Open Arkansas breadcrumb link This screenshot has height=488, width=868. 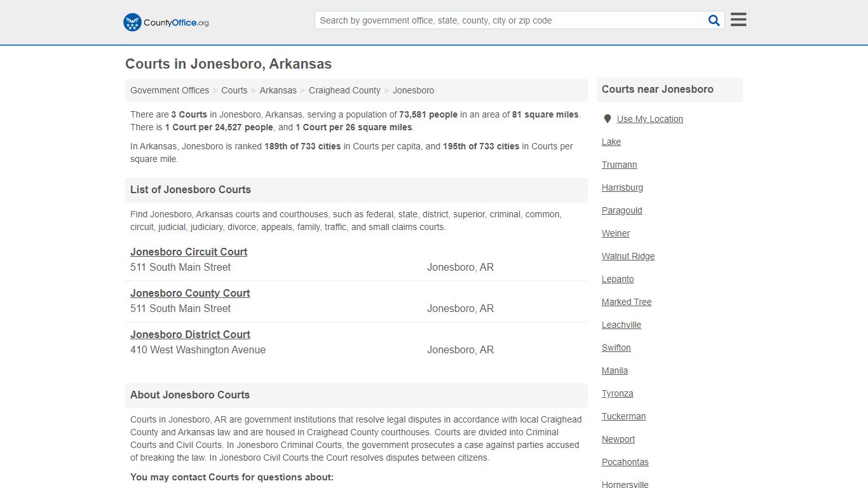point(278,90)
